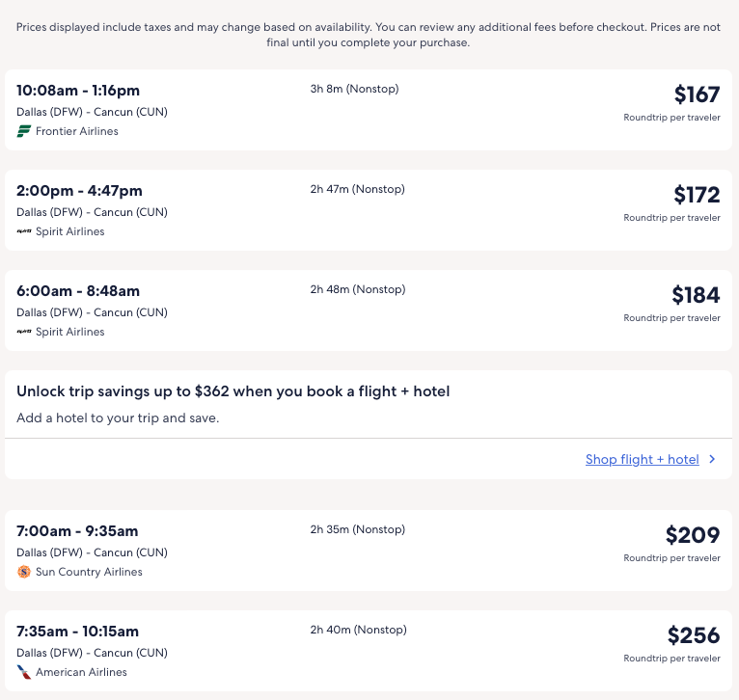Click the Frontier Airlines logo icon
The width and height of the screenshot is (739, 700).
pos(24,131)
